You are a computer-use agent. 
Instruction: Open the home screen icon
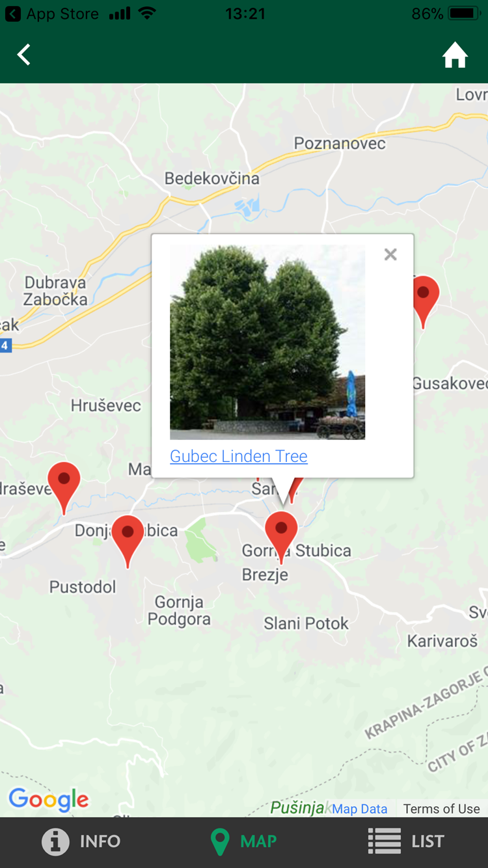click(x=455, y=55)
